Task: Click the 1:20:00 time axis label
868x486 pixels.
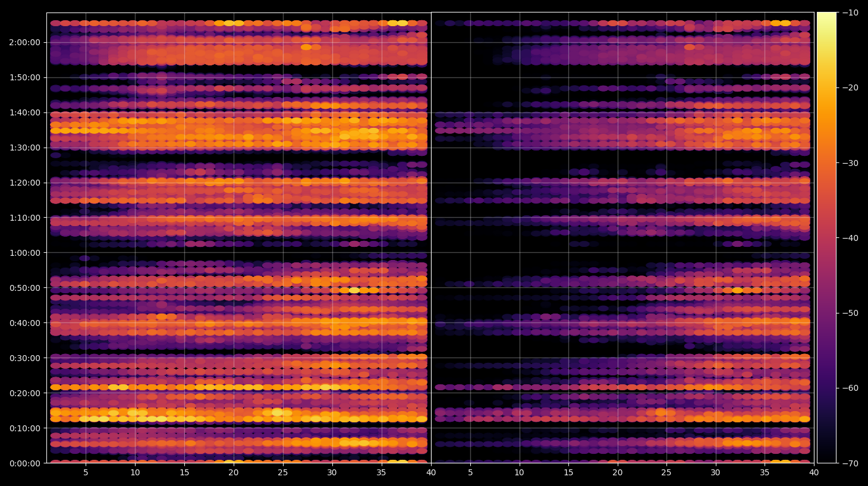Action: 25,183
